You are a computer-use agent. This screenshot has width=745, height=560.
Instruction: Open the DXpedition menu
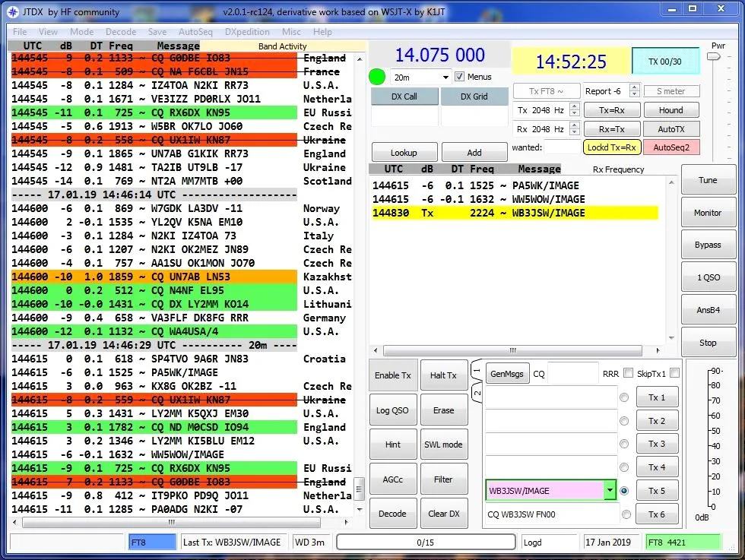tap(247, 32)
